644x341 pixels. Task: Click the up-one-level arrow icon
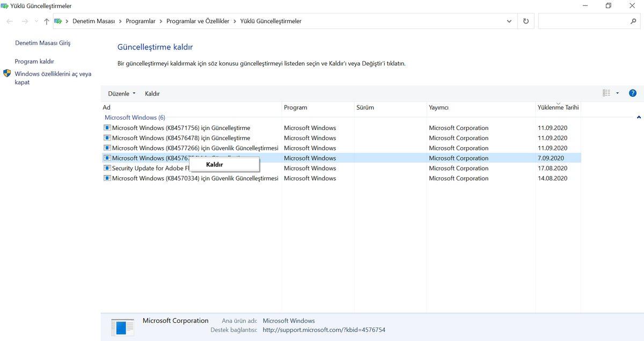[x=46, y=21]
